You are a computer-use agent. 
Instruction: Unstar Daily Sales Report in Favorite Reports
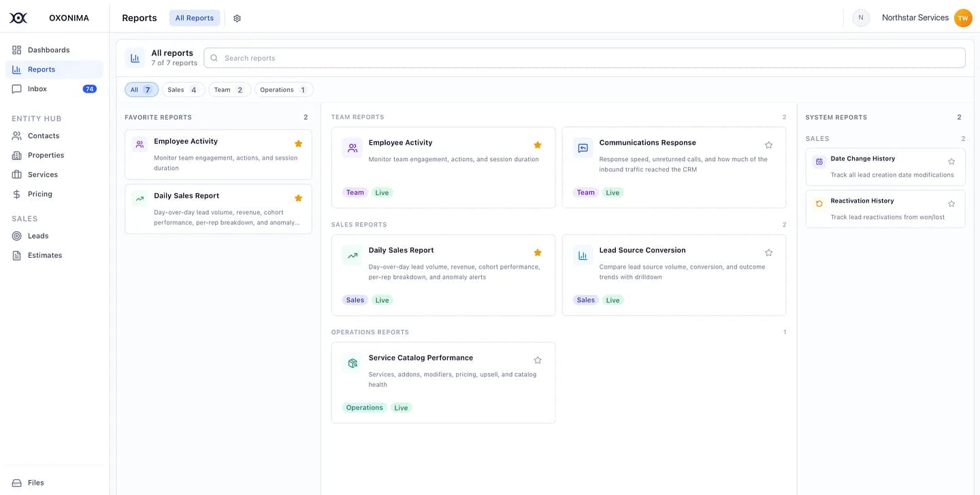click(x=298, y=198)
